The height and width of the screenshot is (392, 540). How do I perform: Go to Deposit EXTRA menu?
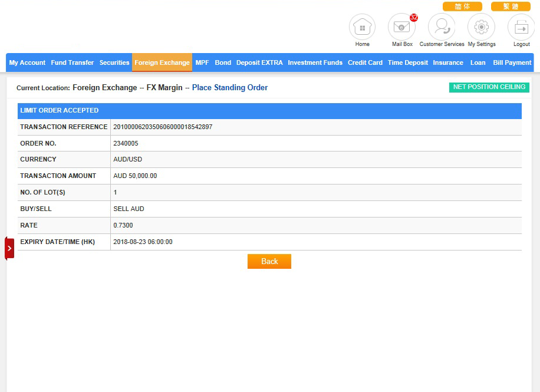click(259, 62)
